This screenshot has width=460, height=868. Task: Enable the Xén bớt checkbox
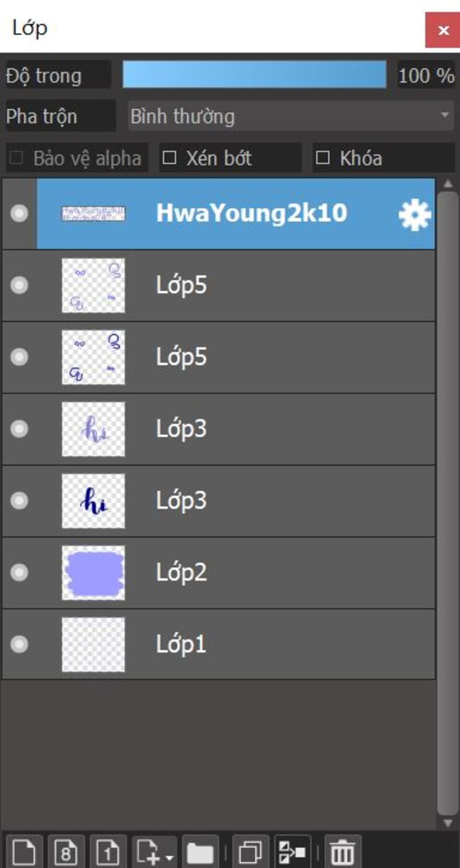(x=169, y=158)
